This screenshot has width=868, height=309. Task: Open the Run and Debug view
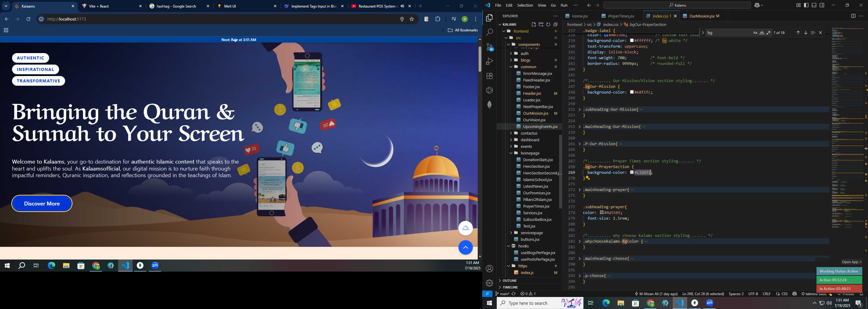(489, 61)
